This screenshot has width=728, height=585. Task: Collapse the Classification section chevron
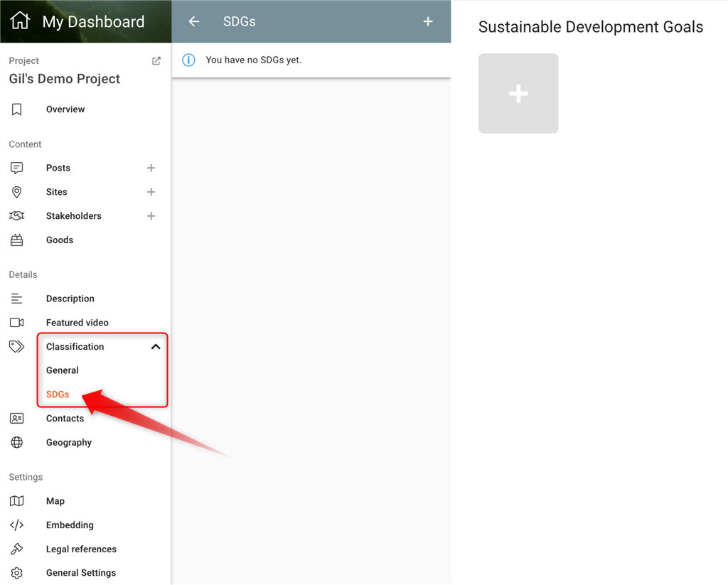tap(156, 347)
